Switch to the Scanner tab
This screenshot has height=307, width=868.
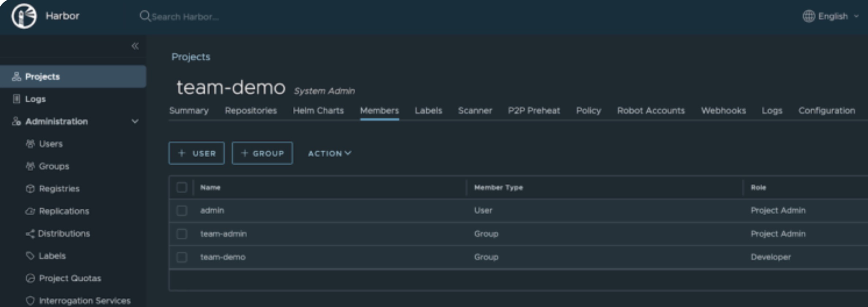(475, 110)
